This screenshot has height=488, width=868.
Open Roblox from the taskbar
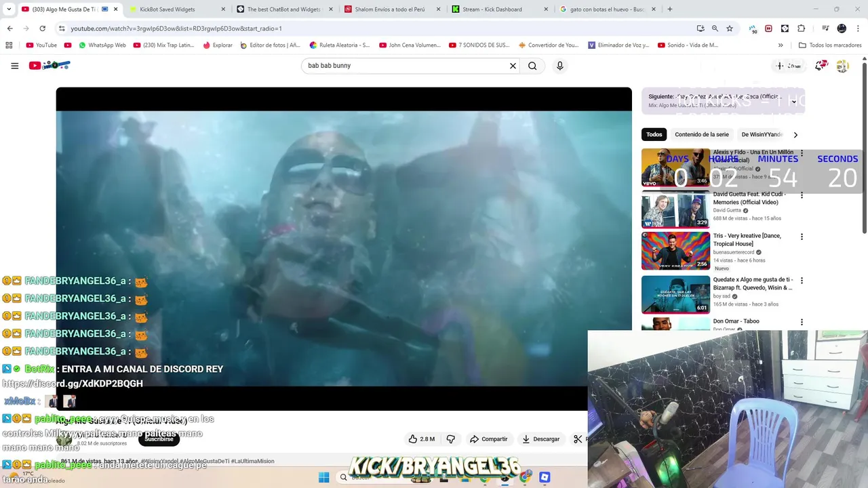point(545,477)
